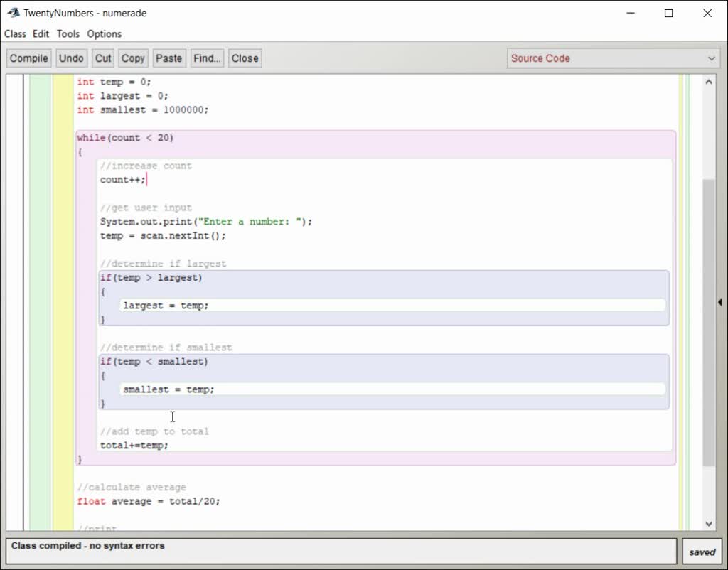Image resolution: width=728 pixels, height=570 pixels.
Task: Click the saved status indicator
Action: [702, 552]
